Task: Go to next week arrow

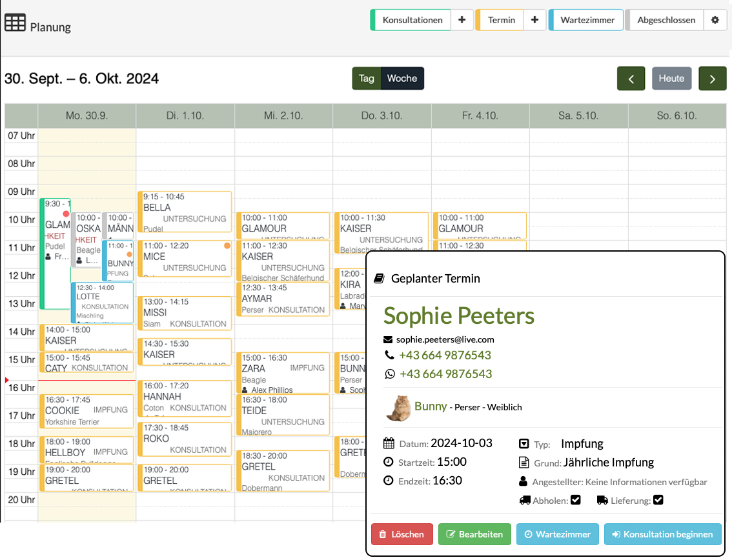Action: pyautogui.click(x=713, y=79)
